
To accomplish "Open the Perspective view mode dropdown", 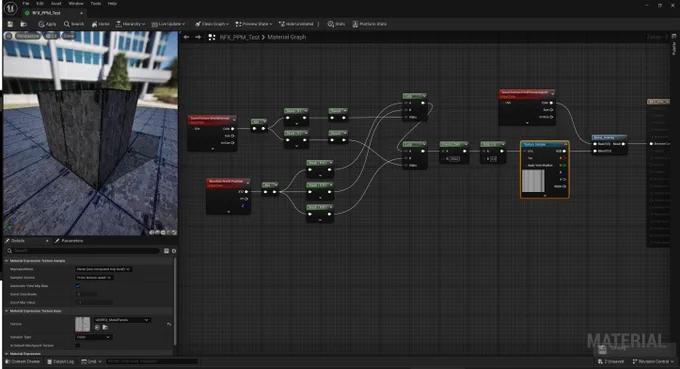I will (x=27, y=36).
